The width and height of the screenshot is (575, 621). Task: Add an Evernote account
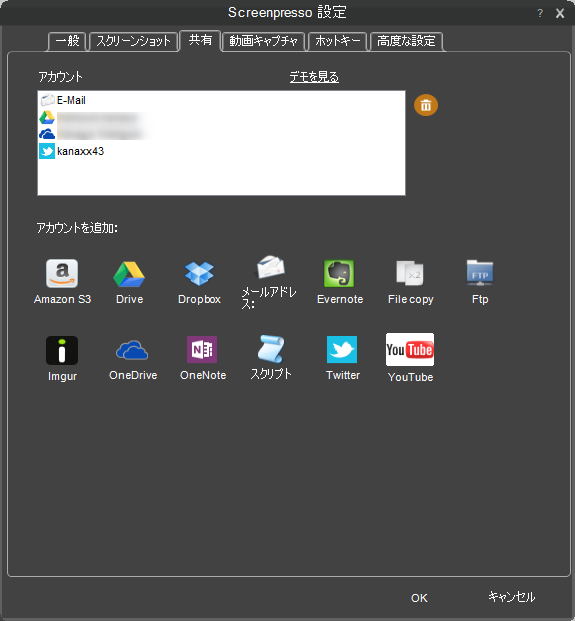(x=340, y=282)
